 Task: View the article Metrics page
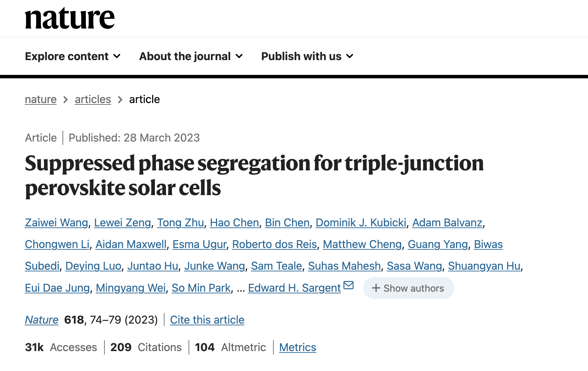point(297,347)
